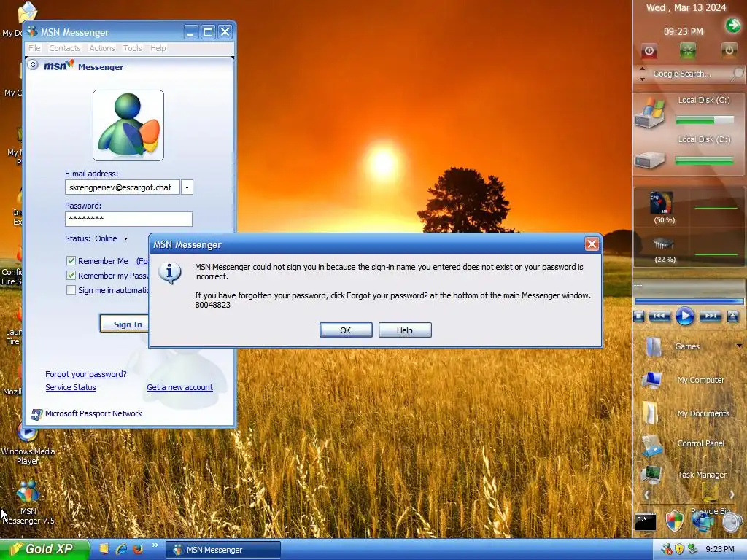The width and height of the screenshot is (747, 560).
Task: Click the collapse arrow beside msn Messenger logo
Action: tap(32, 64)
